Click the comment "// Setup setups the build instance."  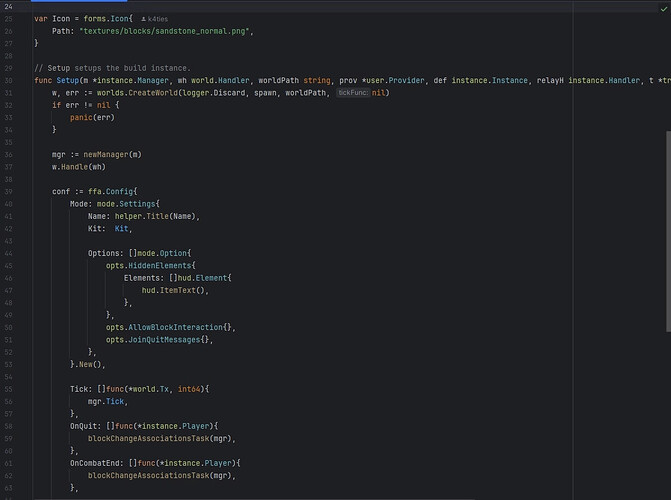[x=112, y=68]
